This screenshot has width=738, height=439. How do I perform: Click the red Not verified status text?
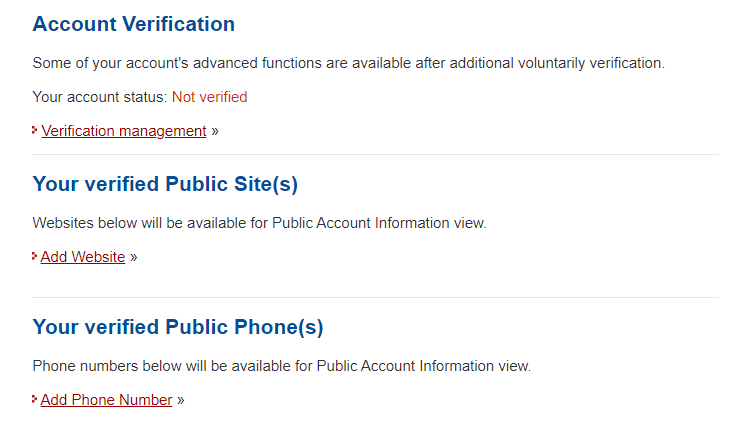point(209,97)
